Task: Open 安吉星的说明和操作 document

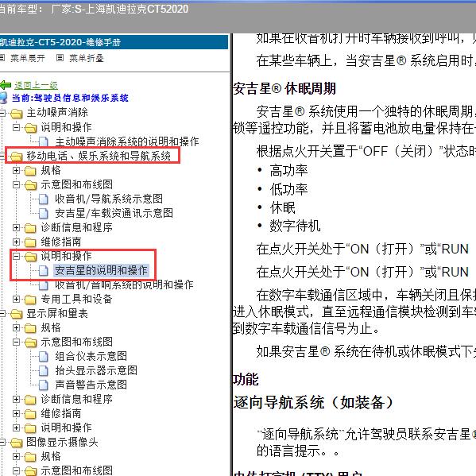Action: click(102, 270)
